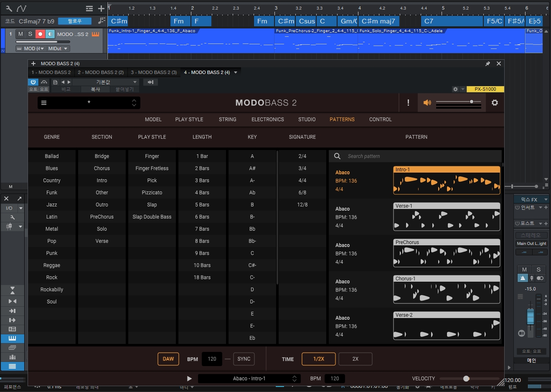Solo track 1 with the S button

[30, 34]
